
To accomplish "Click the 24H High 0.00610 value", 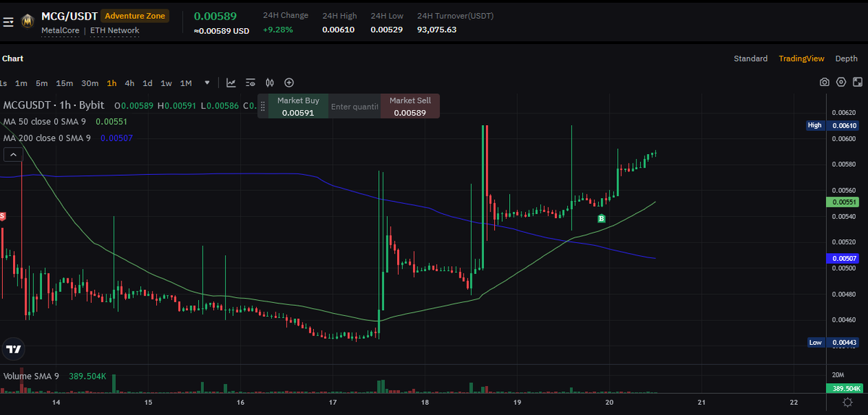I will tap(339, 30).
